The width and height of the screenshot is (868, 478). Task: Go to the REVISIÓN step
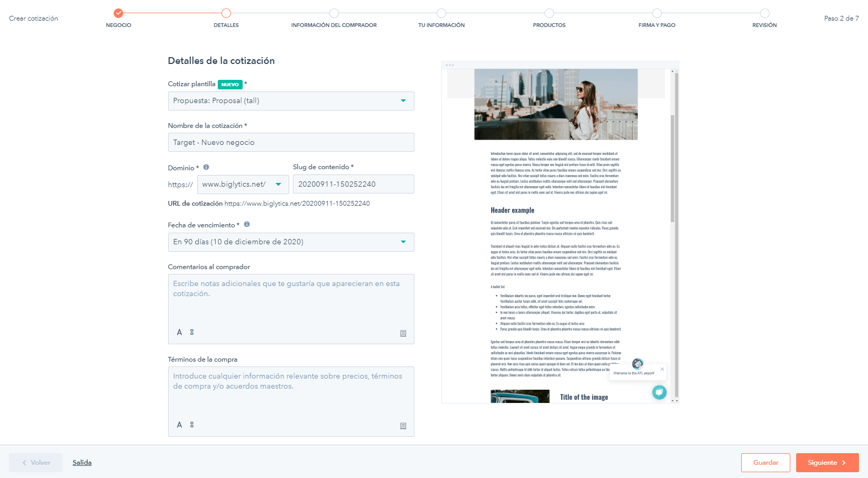[765, 13]
